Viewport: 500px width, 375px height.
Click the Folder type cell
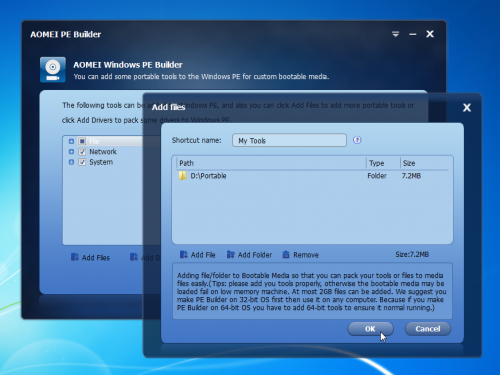click(x=377, y=176)
